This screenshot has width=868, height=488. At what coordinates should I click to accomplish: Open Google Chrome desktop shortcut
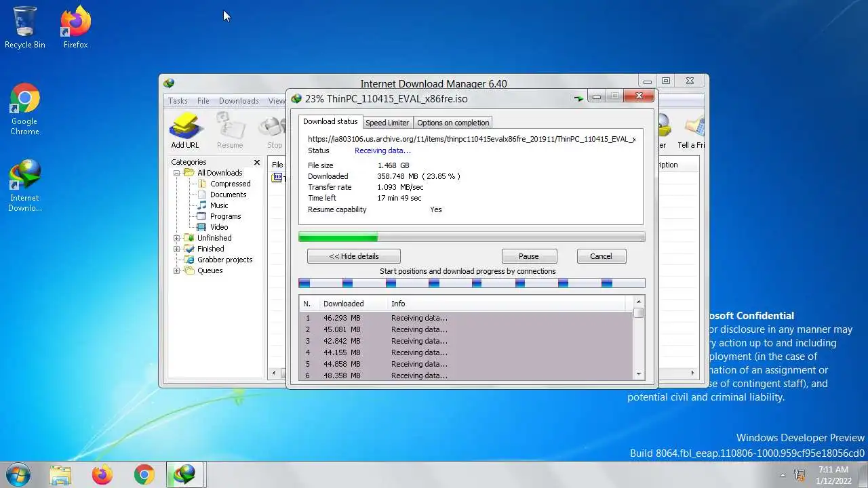(25, 109)
